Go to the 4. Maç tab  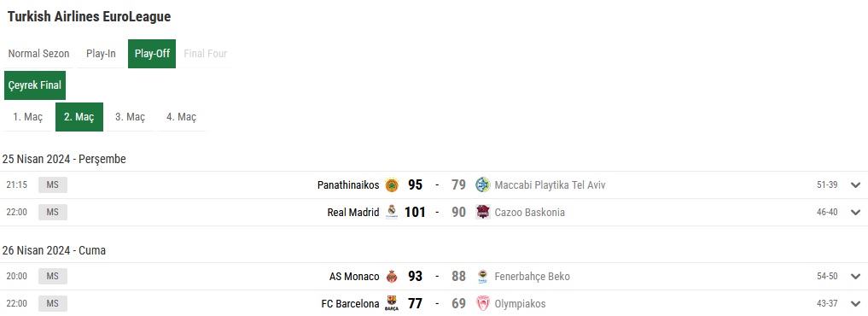pyautogui.click(x=182, y=117)
